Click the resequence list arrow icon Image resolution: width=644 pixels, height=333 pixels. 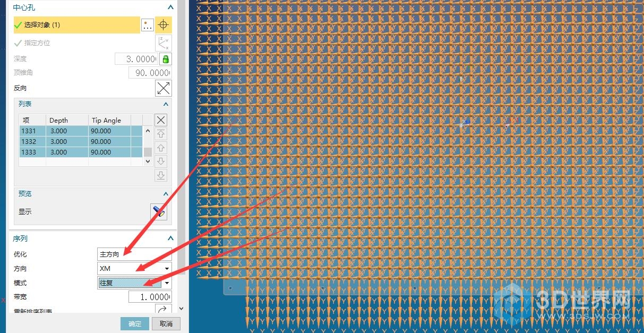(x=164, y=310)
